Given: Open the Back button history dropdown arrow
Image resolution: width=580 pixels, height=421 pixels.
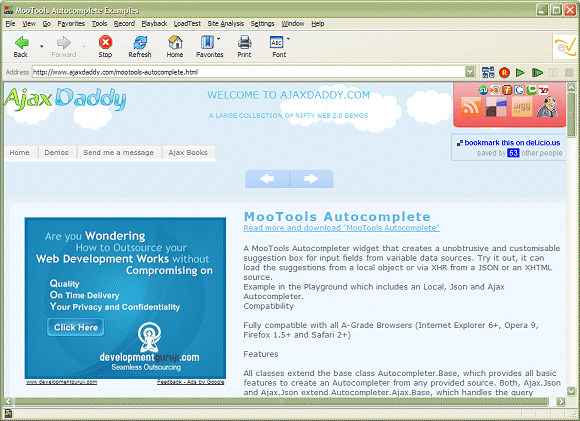Looking at the screenshot, I should pyautogui.click(x=41, y=47).
